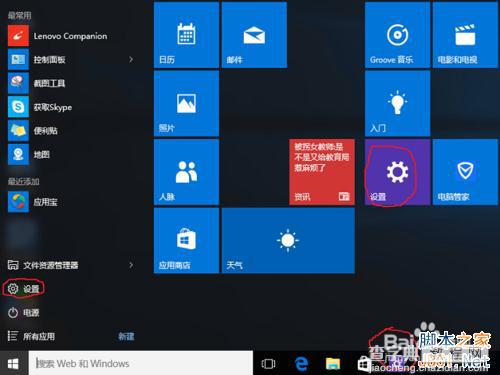Open 设置 in the left start menu list
This screenshot has height=375, width=500.
24,289
